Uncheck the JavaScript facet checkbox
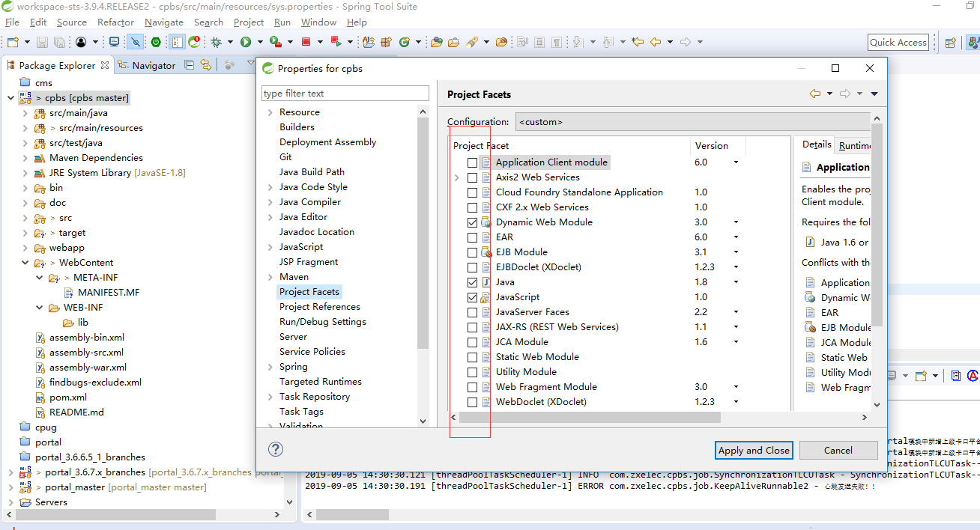 tap(472, 297)
